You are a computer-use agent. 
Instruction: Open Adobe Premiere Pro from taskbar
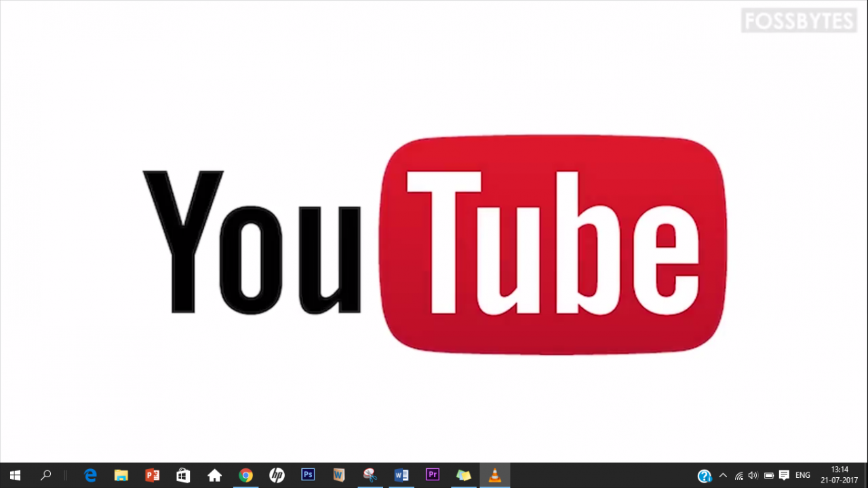click(433, 475)
